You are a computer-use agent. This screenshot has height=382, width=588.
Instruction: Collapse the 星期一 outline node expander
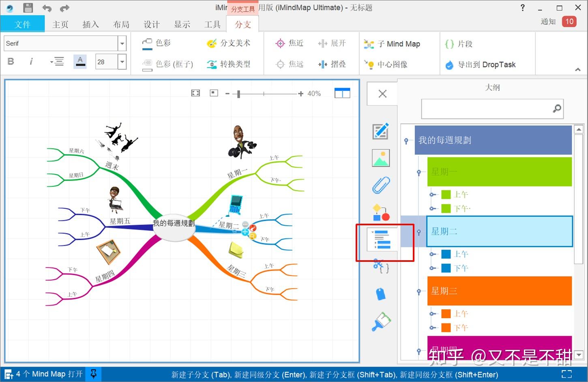[x=419, y=173]
